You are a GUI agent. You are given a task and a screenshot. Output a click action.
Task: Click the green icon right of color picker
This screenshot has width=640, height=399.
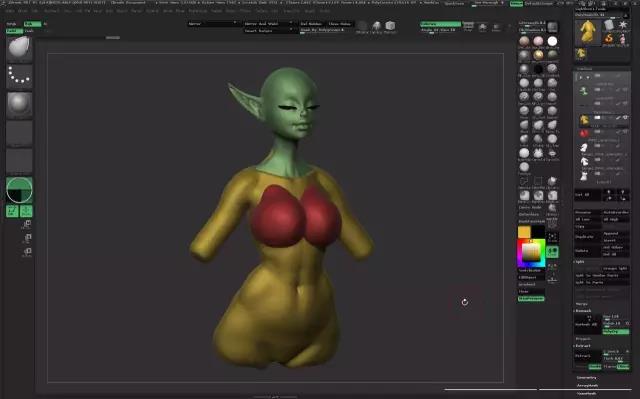(552, 251)
